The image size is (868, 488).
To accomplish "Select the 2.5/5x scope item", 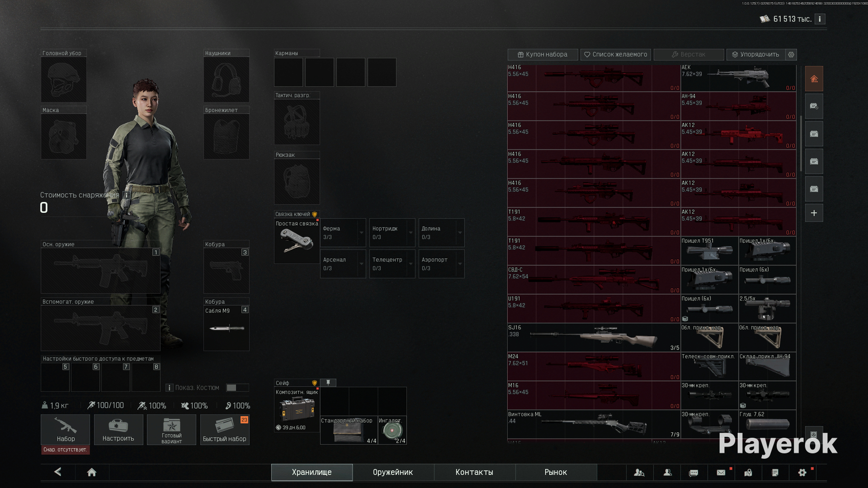I will click(767, 308).
